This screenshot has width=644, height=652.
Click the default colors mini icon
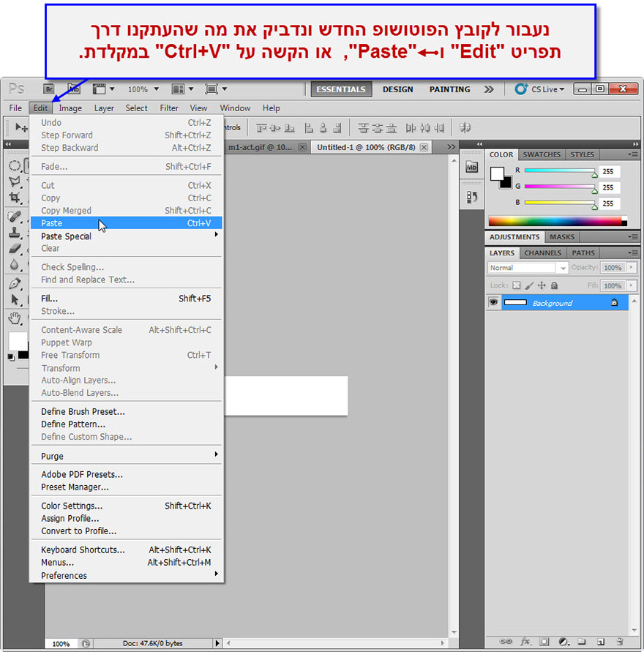click(x=11, y=357)
